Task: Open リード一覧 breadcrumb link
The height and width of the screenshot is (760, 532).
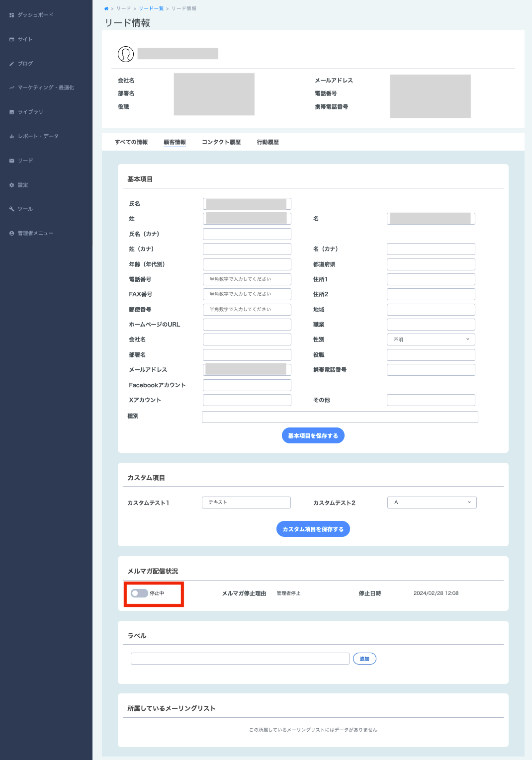Action: [151, 8]
